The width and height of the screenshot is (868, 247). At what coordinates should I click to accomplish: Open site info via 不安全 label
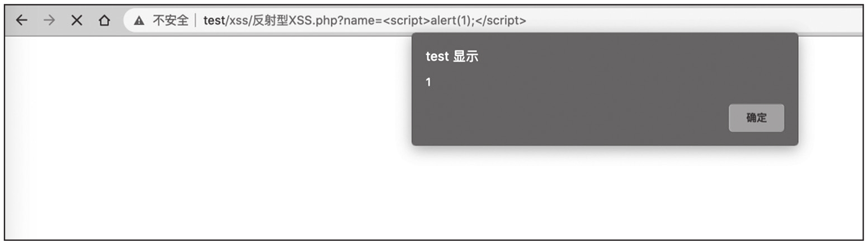(x=170, y=21)
